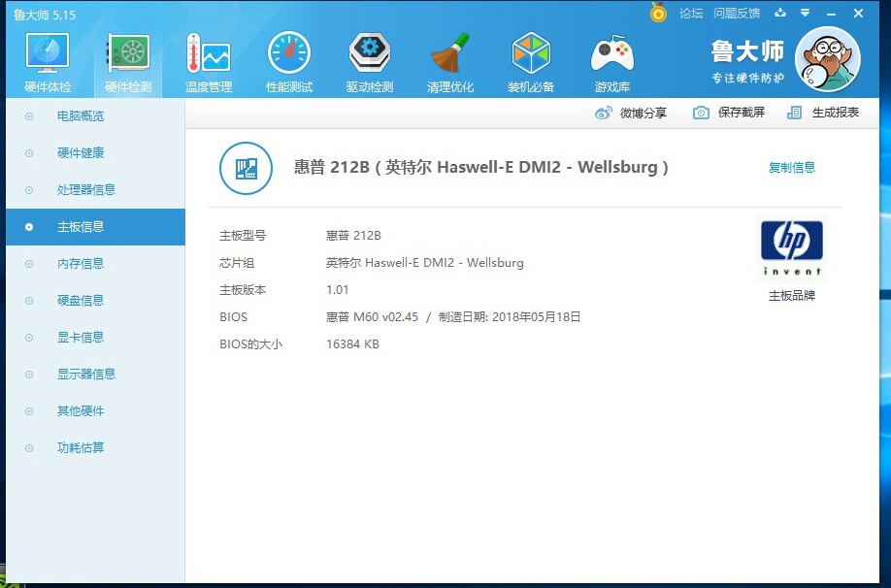Open the 装机必备 cube icon

531,52
